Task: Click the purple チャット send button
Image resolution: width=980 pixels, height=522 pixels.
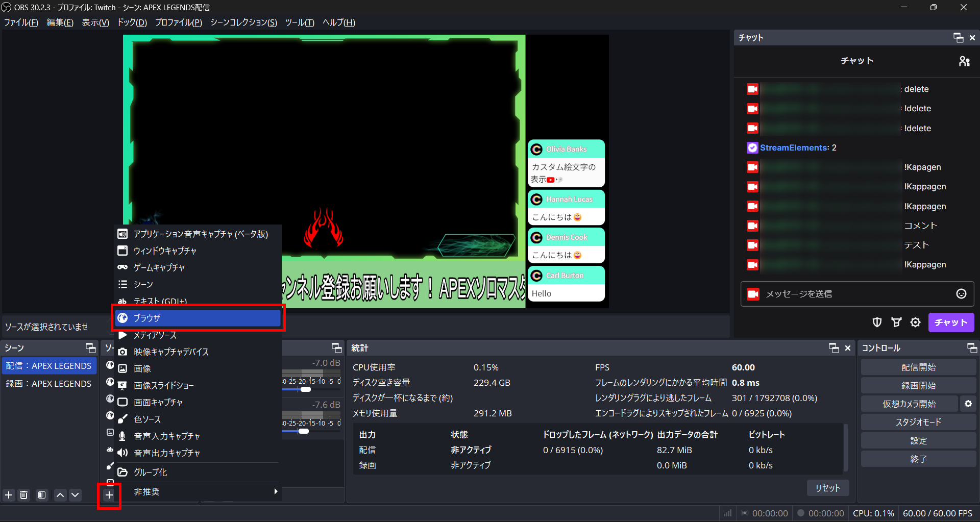Action: [951, 322]
